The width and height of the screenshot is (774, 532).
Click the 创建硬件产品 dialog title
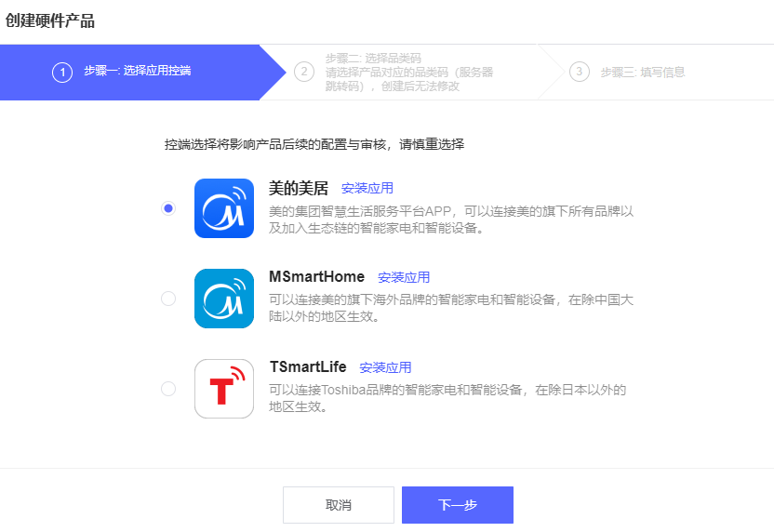click(50, 21)
